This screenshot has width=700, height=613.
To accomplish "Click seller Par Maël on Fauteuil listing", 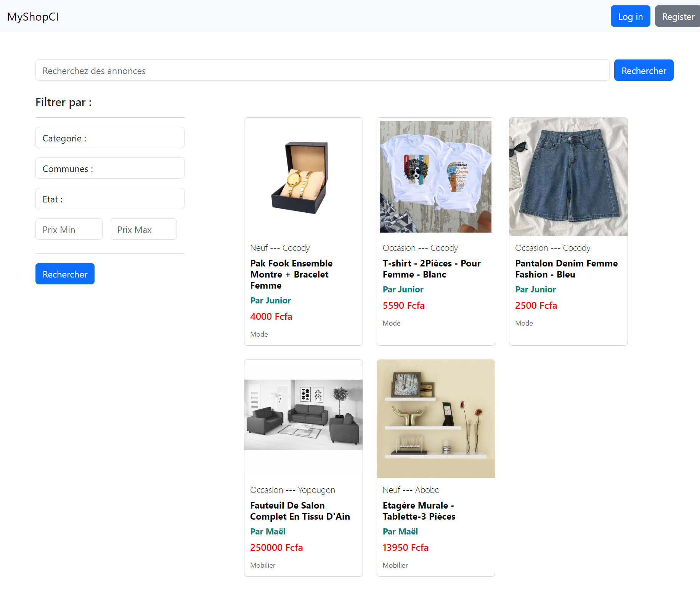I will pyautogui.click(x=268, y=531).
